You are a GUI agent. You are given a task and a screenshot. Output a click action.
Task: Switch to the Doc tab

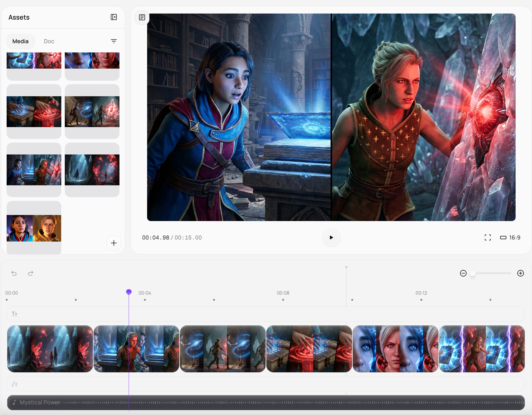click(x=49, y=41)
